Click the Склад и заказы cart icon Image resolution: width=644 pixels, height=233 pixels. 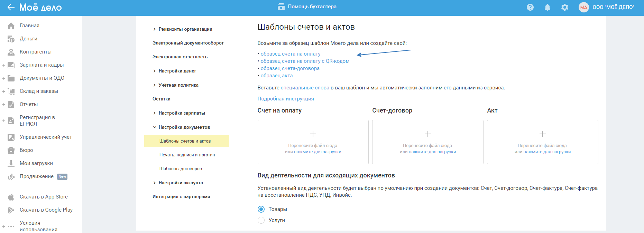(x=11, y=91)
